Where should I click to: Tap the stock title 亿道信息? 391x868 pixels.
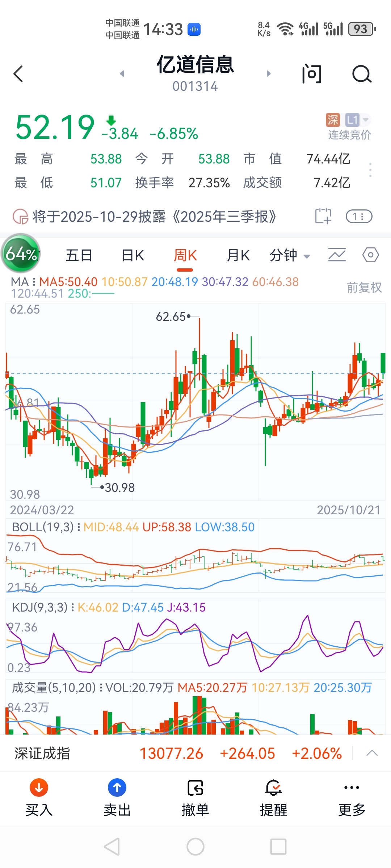[195, 65]
